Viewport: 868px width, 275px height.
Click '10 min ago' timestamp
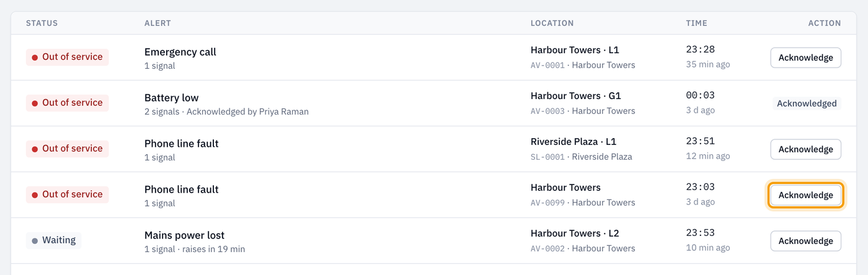point(708,248)
